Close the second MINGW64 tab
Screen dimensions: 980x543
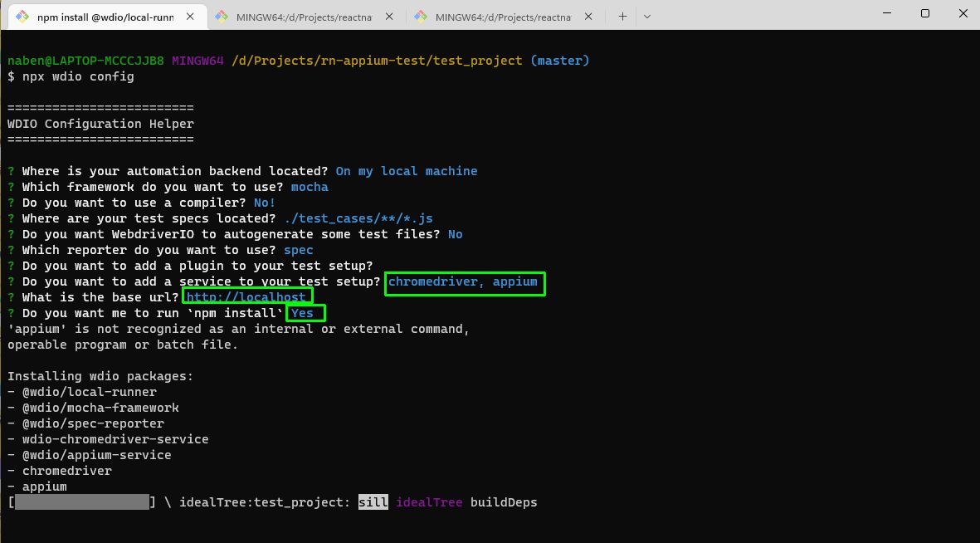pos(389,17)
